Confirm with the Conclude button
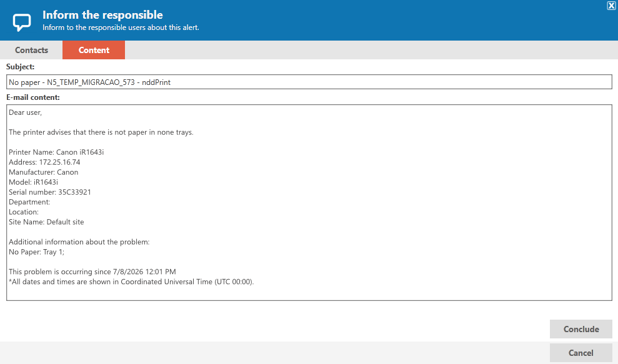This screenshot has height=364, width=618. [581, 329]
